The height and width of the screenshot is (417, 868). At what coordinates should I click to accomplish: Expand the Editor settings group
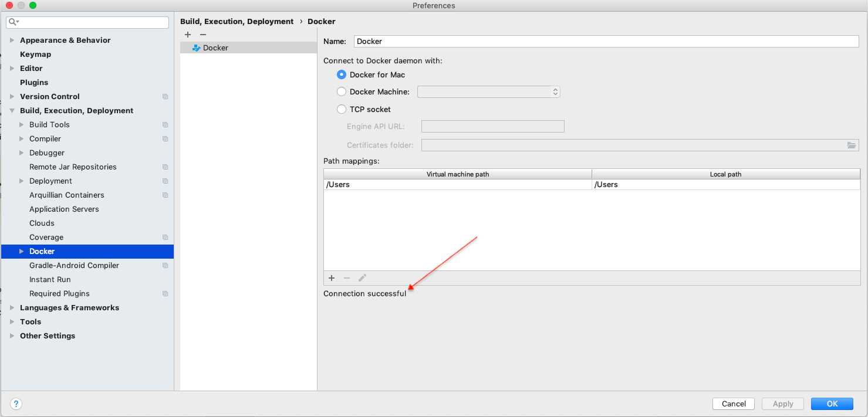tap(12, 68)
